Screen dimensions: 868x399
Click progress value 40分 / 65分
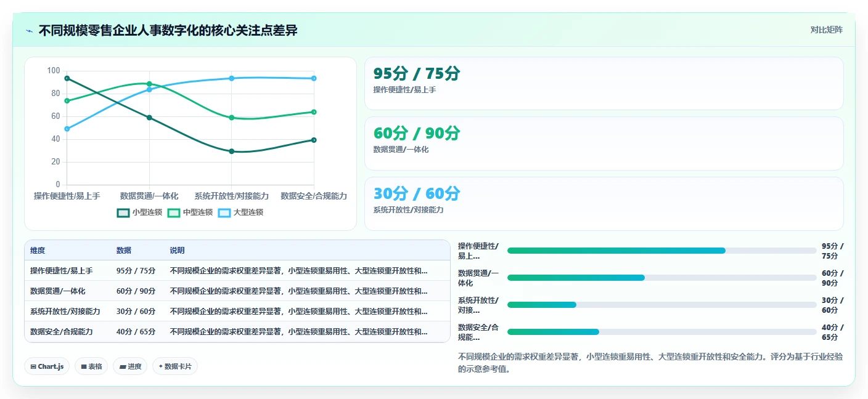click(832, 332)
